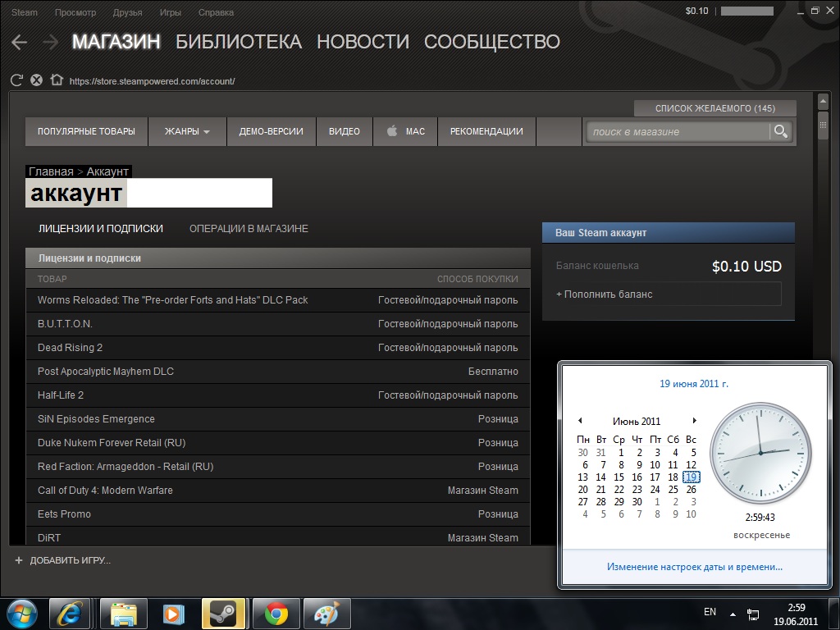
Task: Open the Steam menu
Action: point(25,12)
